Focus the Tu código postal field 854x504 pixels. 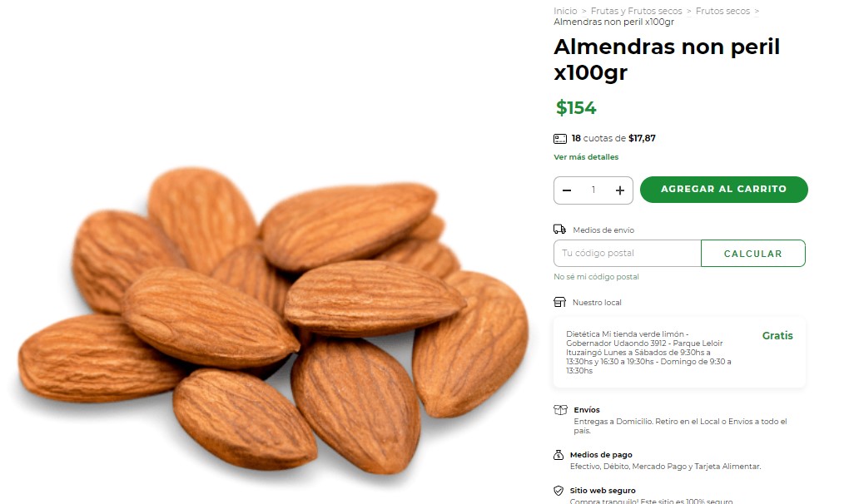[x=628, y=254]
